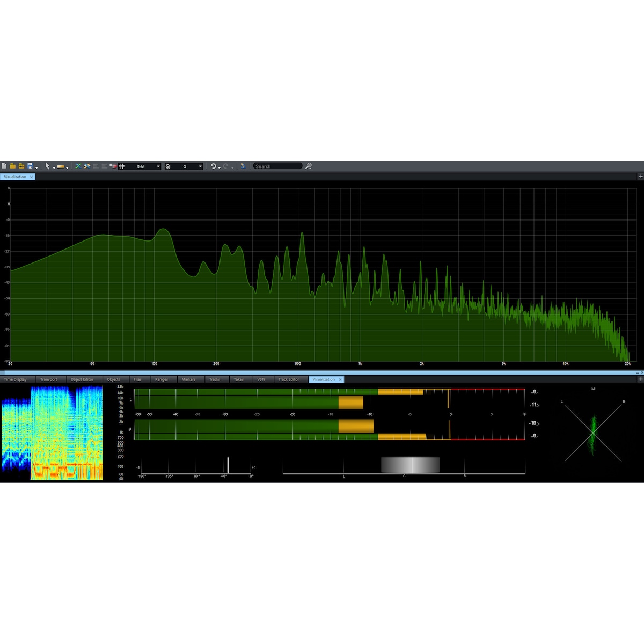This screenshot has width=644, height=644.
Task: Click the load audio file folder icon
Action: [x=21, y=166]
